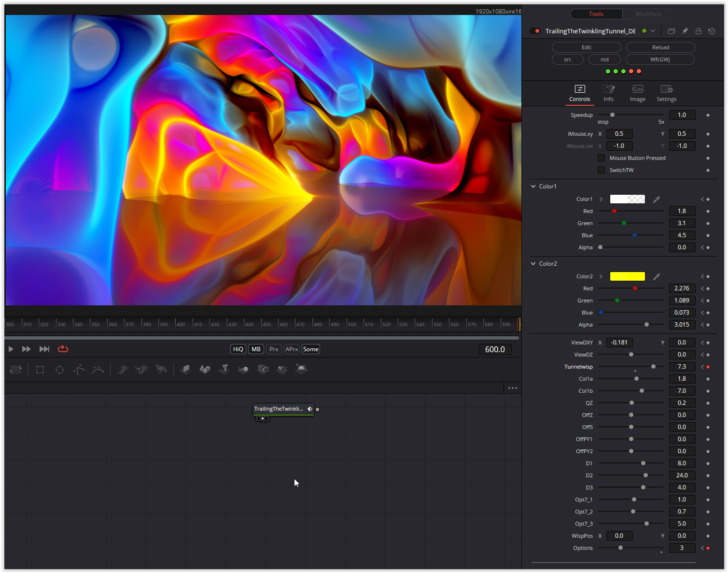This screenshot has width=728, height=573.
Task: Click the previous keyframe arrow for Color2 Alpha
Action: point(703,325)
